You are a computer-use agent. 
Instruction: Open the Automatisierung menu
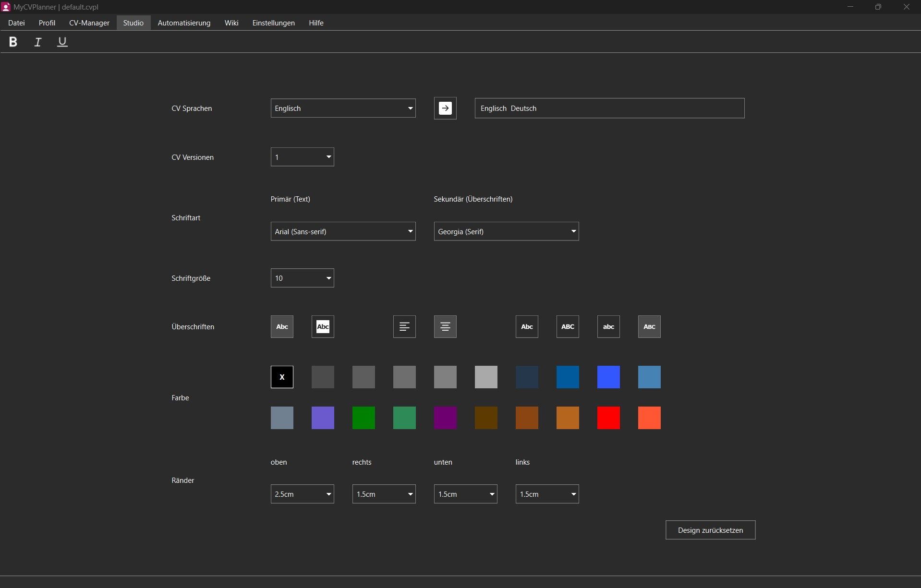(x=184, y=23)
